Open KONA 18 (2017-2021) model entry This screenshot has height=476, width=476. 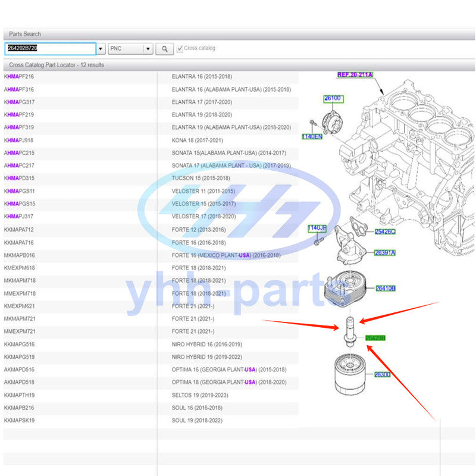(198, 140)
